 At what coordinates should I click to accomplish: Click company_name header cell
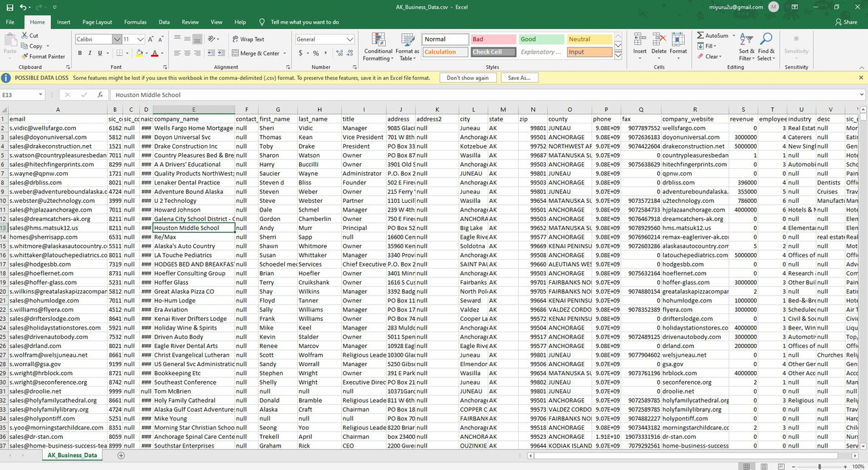coord(194,119)
